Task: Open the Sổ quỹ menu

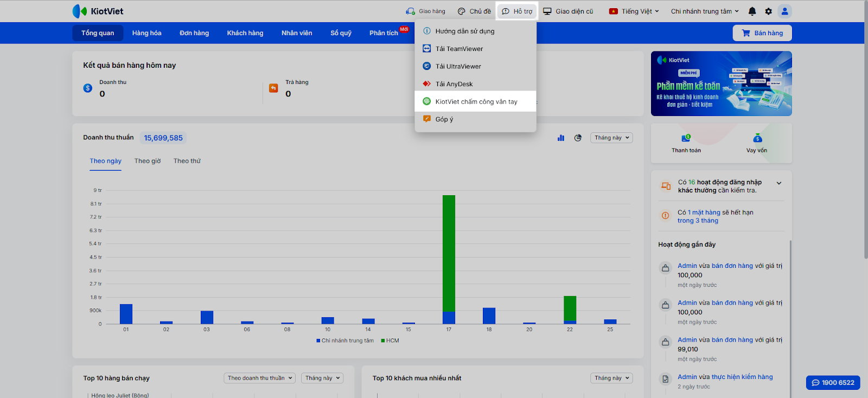Action: click(341, 33)
